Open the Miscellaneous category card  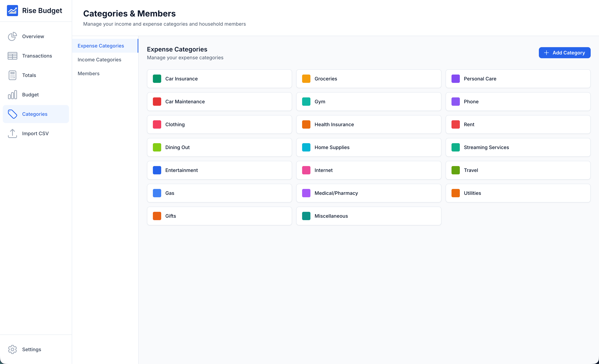368,216
